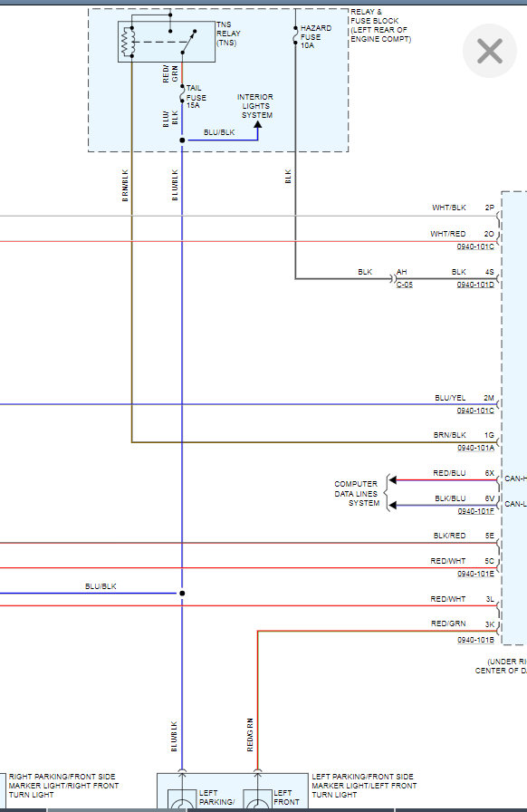Click the RIGHT PARKING/FRONT SIDE MARKER LIGHT label
Image resolution: width=527 pixels, height=812 pixels.
(63, 785)
